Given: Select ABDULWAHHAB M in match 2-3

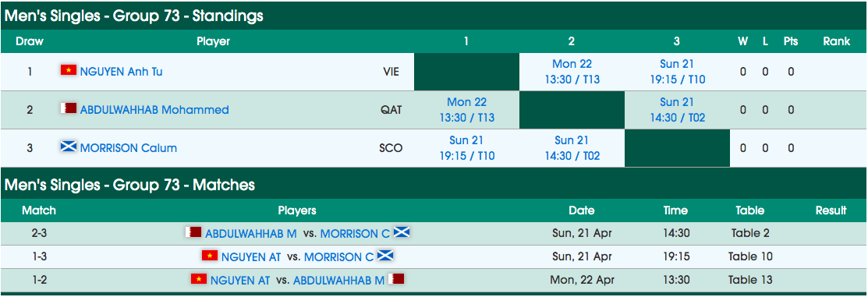Looking at the screenshot, I should [251, 233].
